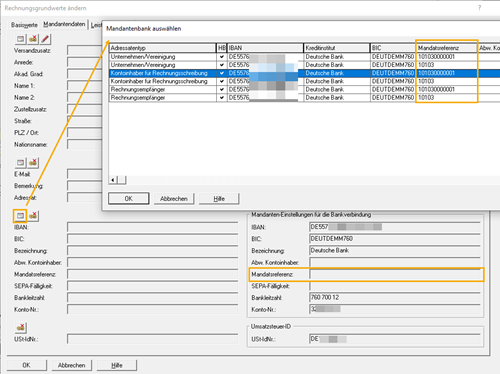Click delete-bank icon above left IBAN field

pos(33,216)
